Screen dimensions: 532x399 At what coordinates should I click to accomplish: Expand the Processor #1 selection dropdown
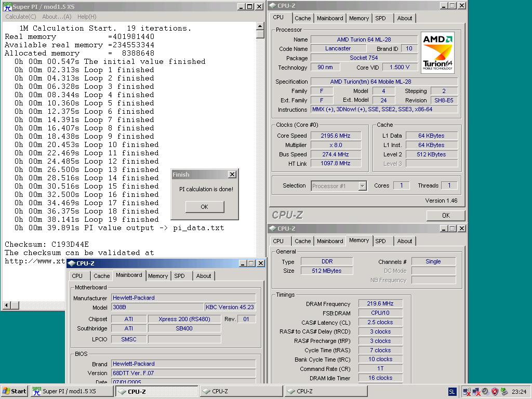tap(362, 186)
